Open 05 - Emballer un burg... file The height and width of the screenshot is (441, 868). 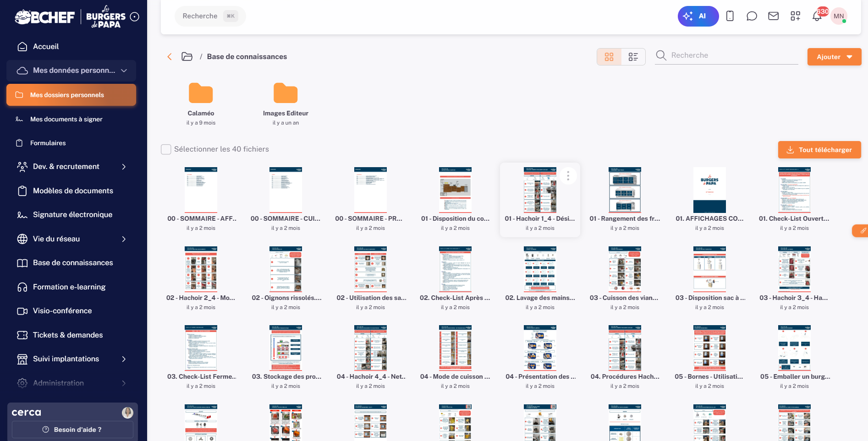pos(794,348)
